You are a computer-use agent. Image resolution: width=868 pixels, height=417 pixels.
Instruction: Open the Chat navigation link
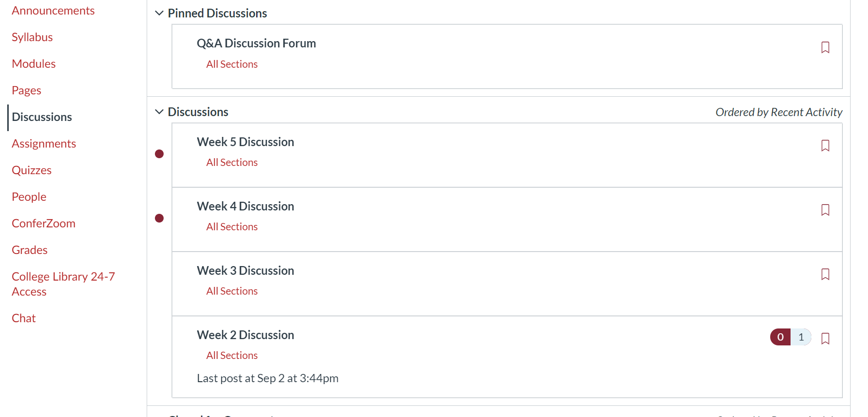[24, 318]
